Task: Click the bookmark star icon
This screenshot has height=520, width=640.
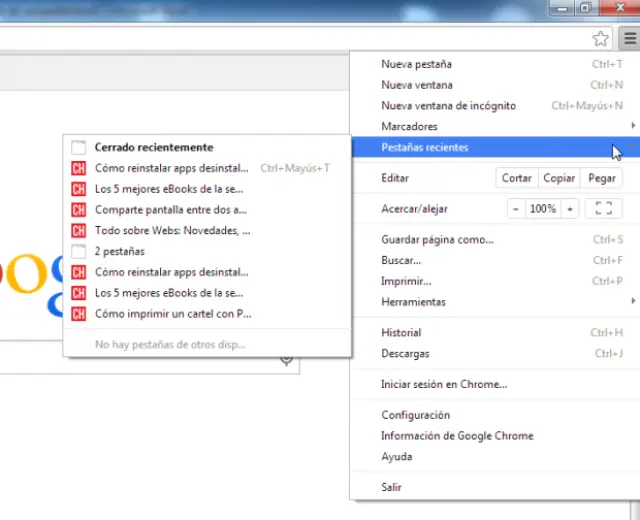Action: tap(600, 39)
